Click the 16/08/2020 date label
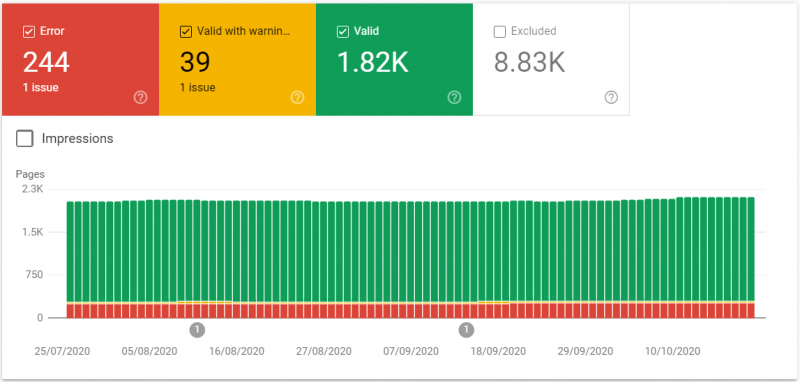800x382 pixels. point(237,351)
